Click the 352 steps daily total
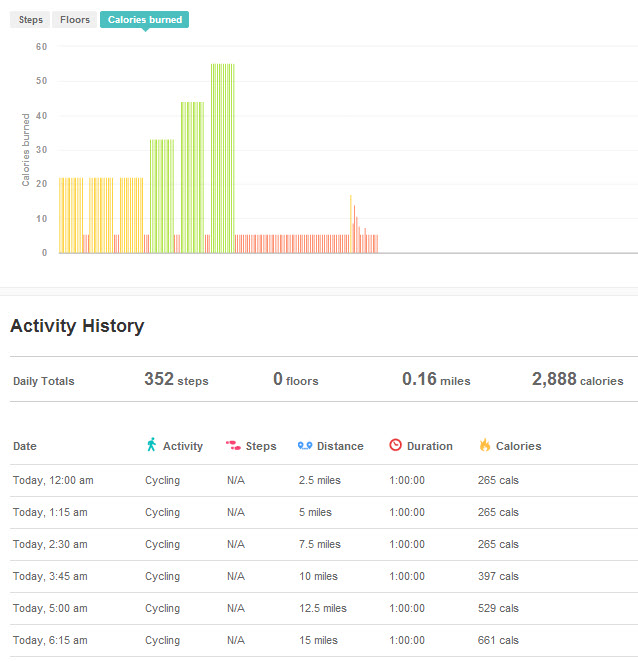638x662 pixels. 176,379
